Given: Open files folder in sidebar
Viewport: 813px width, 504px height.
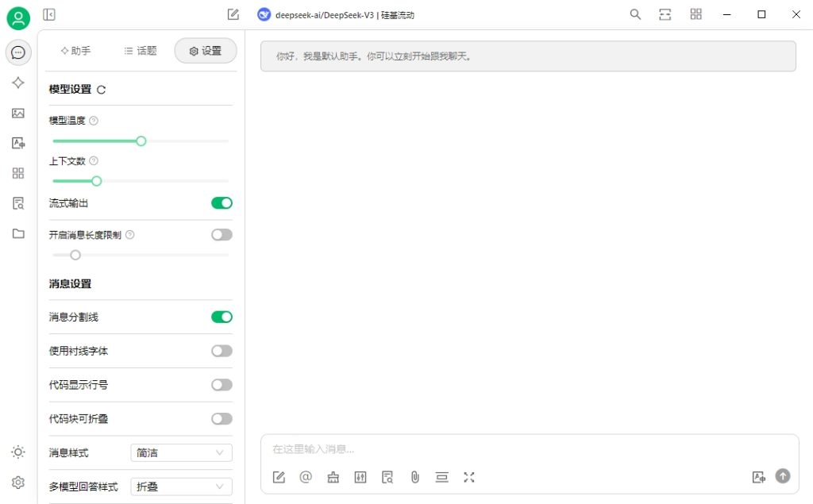Looking at the screenshot, I should point(18,233).
